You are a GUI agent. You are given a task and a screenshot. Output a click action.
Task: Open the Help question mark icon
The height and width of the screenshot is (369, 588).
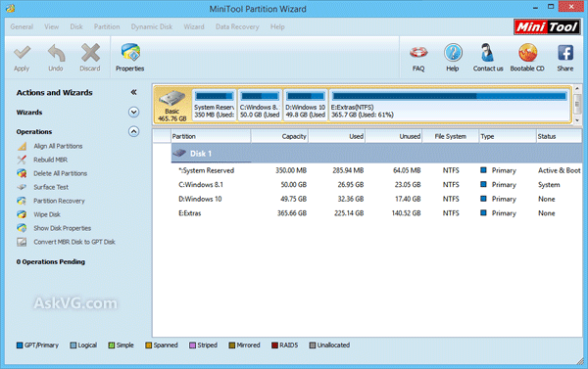(x=453, y=53)
